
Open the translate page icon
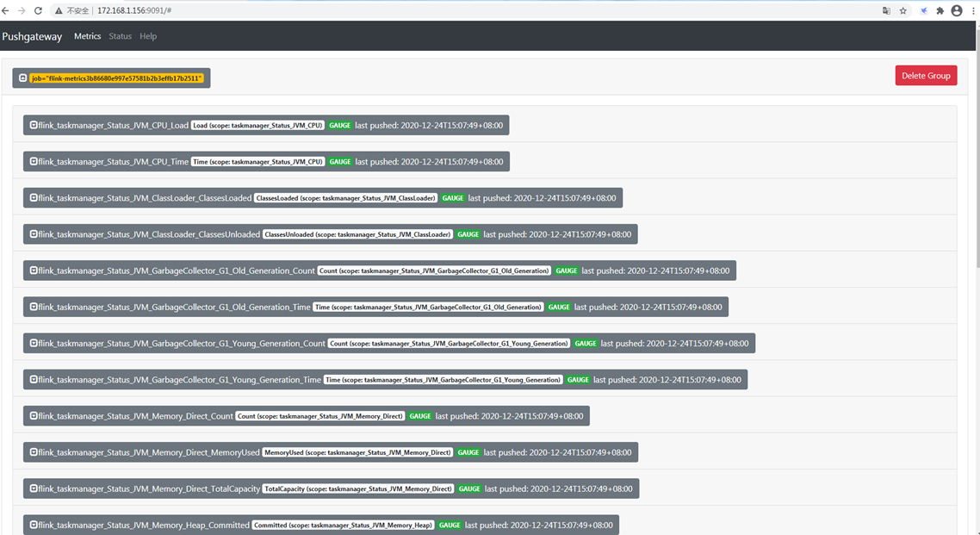pyautogui.click(x=886, y=10)
